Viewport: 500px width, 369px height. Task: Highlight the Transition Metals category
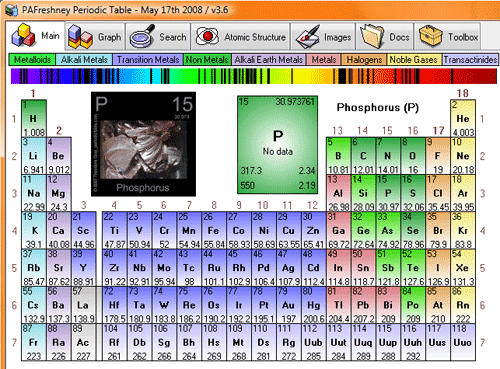[x=148, y=60]
